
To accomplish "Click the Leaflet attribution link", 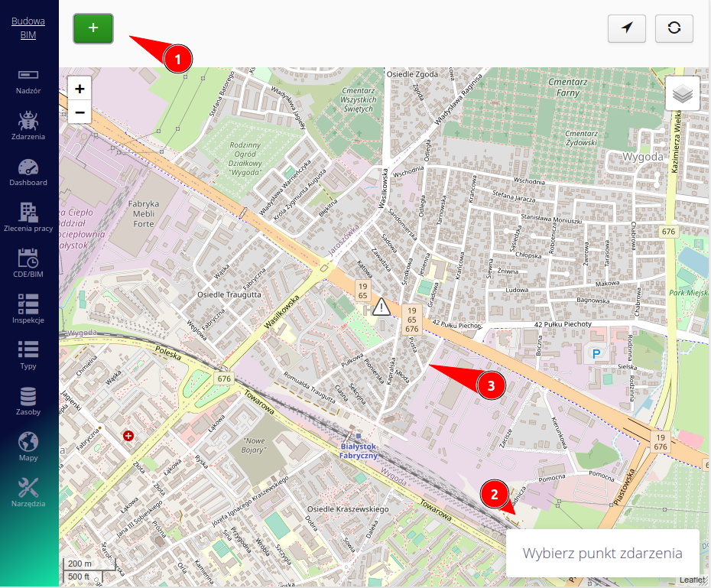I will coord(692,580).
